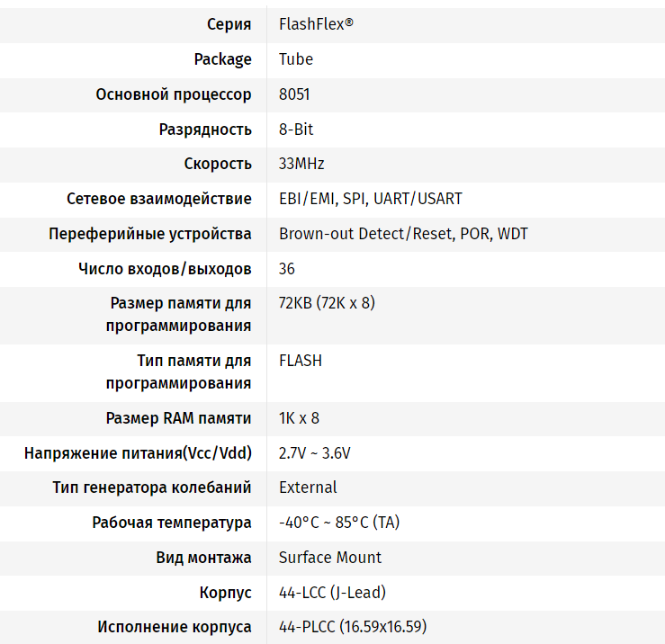Click the 2.7V ~ 3.6V voltage value
Viewport: 665px width, 644px height.
click(x=314, y=453)
